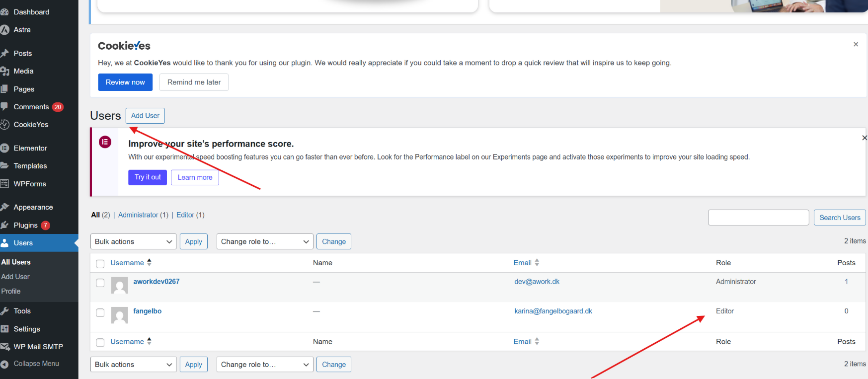Go to Profile in the Users submenu
This screenshot has width=868, height=379.
(11, 292)
